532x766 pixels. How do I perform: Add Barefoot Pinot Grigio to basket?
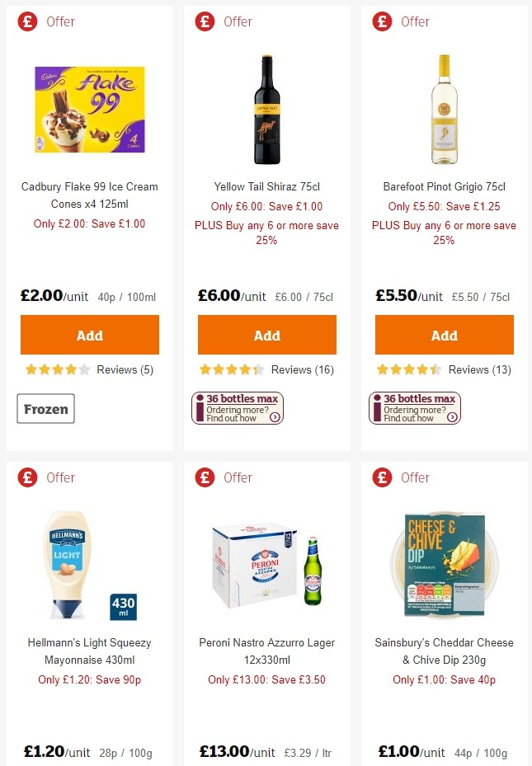(x=444, y=335)
